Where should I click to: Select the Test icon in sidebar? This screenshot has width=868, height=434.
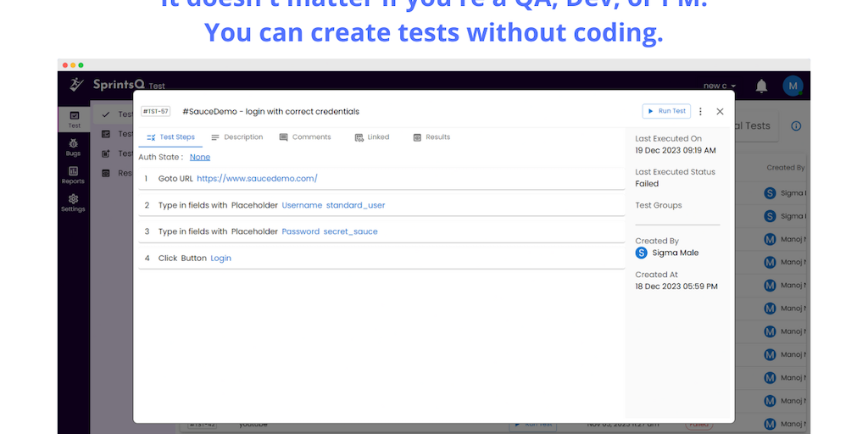(x=74, y=120)
